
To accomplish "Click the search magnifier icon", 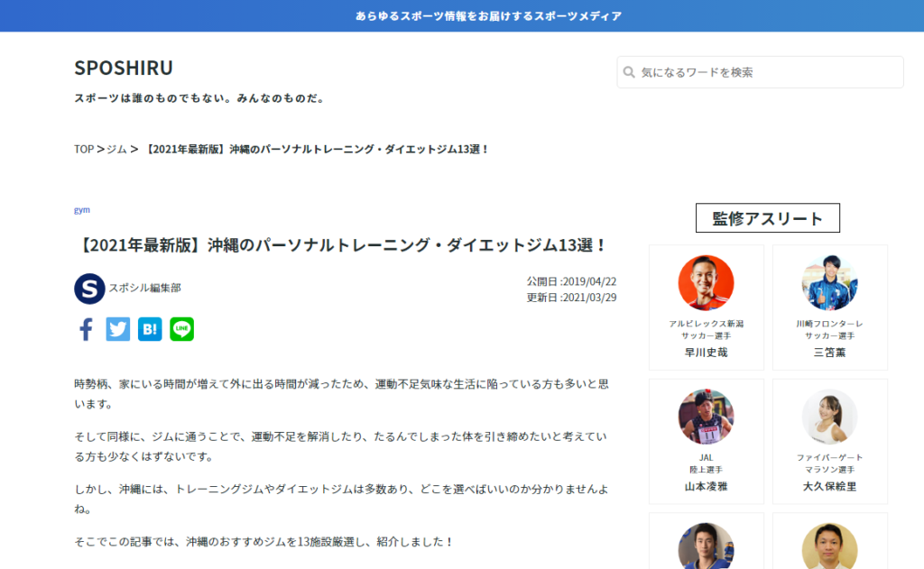I will point(629,72).
